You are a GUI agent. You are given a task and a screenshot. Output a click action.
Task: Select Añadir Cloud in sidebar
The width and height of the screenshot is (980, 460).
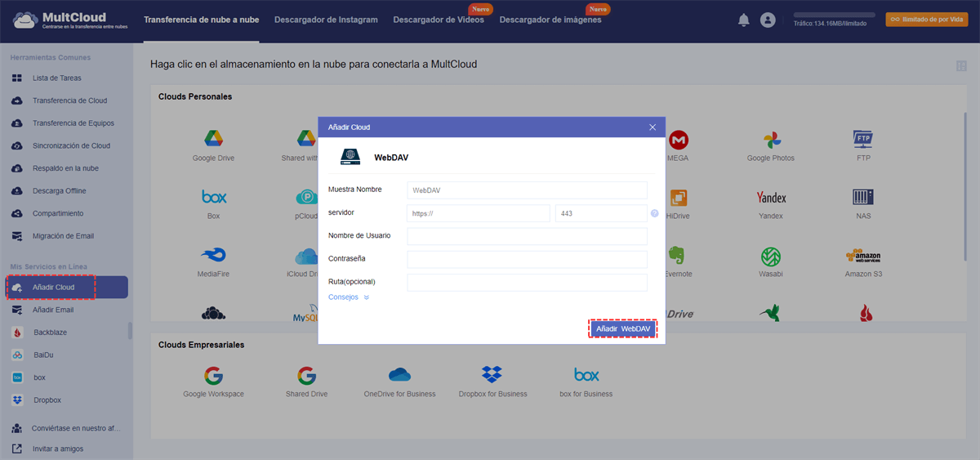67,288
